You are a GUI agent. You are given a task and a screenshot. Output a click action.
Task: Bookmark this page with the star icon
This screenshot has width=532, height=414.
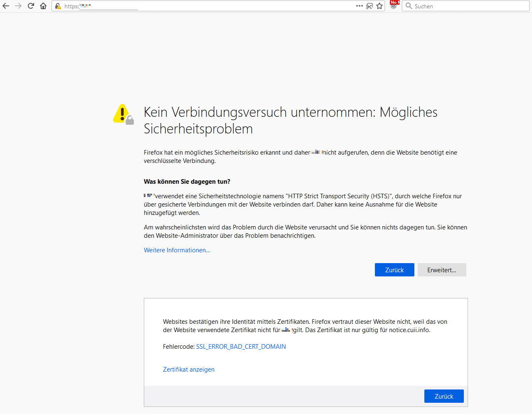pyautogui.click(x=379, y=6)
